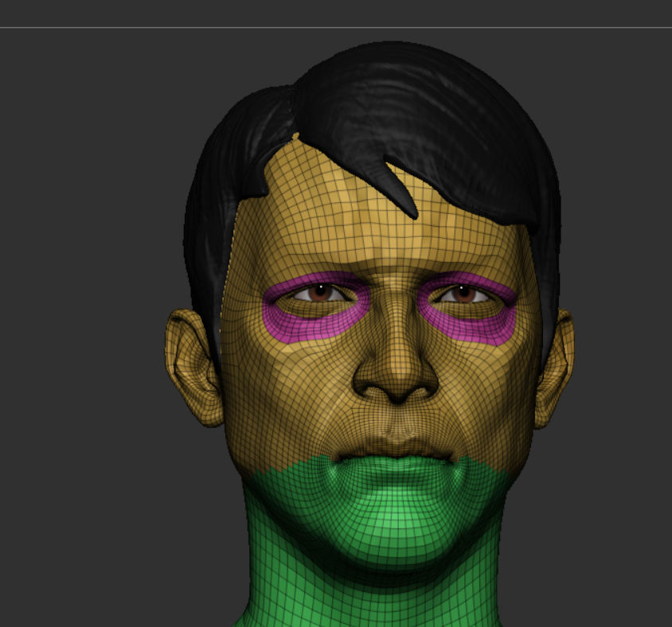Click the brown iris of the left-side eye
672x627 pixels.
[321, 293]
